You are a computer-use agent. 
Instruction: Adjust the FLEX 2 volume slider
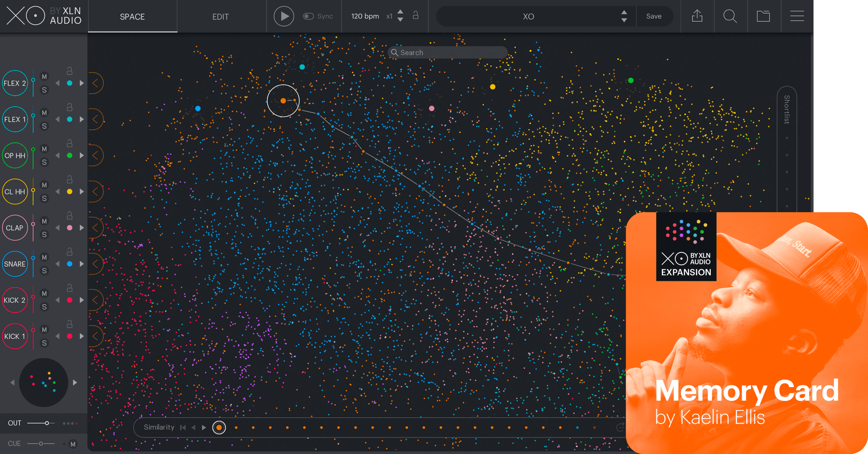click(33, 83)
